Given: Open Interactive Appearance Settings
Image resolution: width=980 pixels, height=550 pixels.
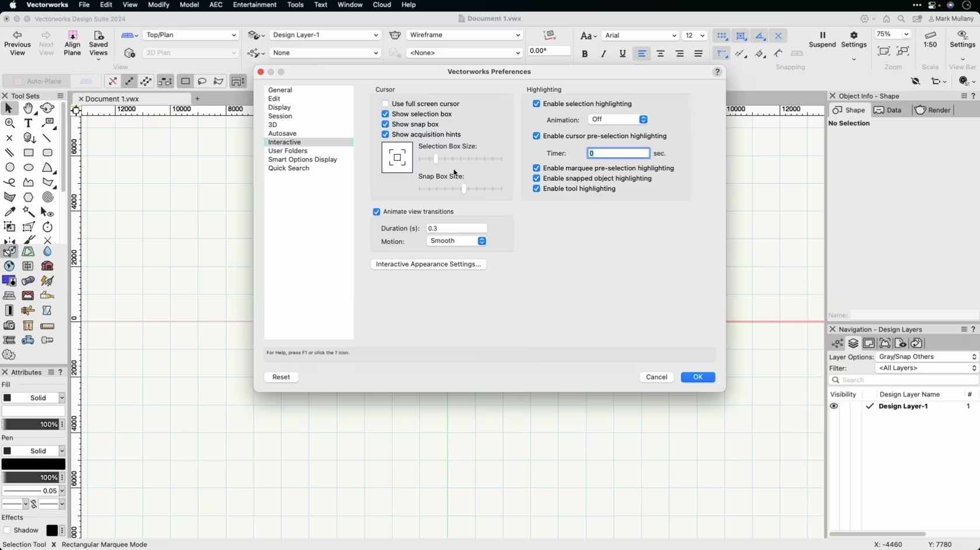Looking at the screenshot, I should (x=429, y=264).
